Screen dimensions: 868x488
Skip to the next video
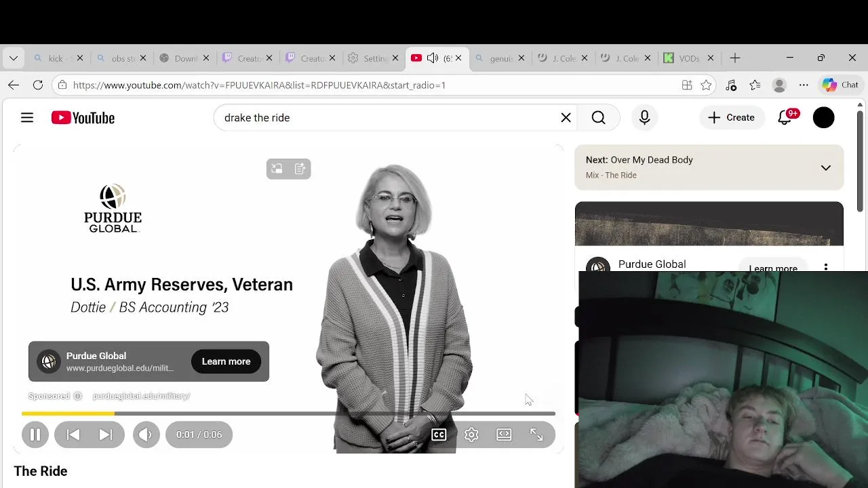106,434
